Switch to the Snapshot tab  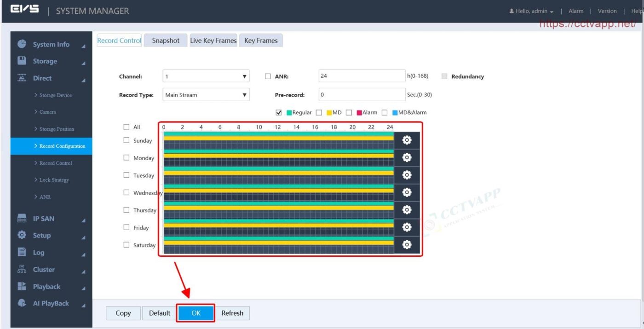166,40
